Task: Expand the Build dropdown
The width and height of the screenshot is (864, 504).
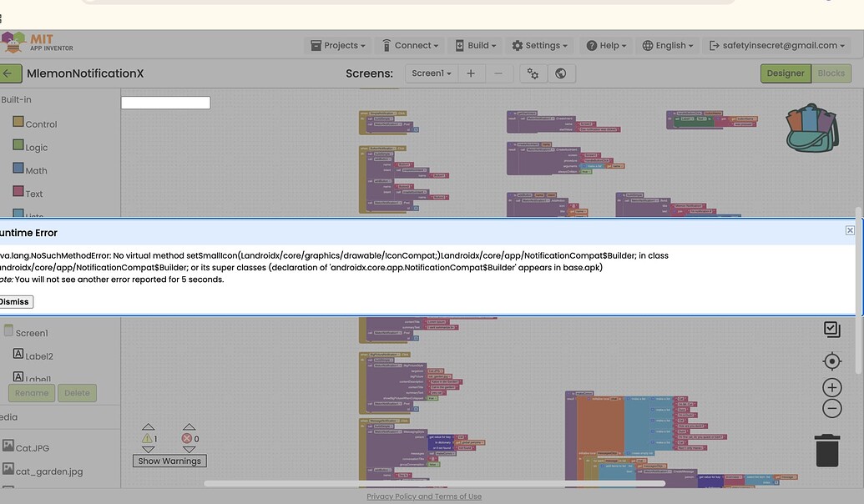Action: (476, 46)
